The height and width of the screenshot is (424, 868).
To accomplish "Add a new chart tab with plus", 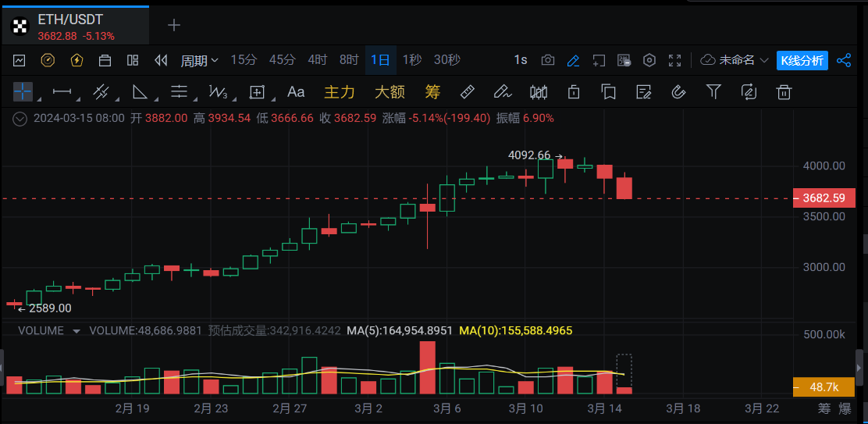I will tap(174, 26).
